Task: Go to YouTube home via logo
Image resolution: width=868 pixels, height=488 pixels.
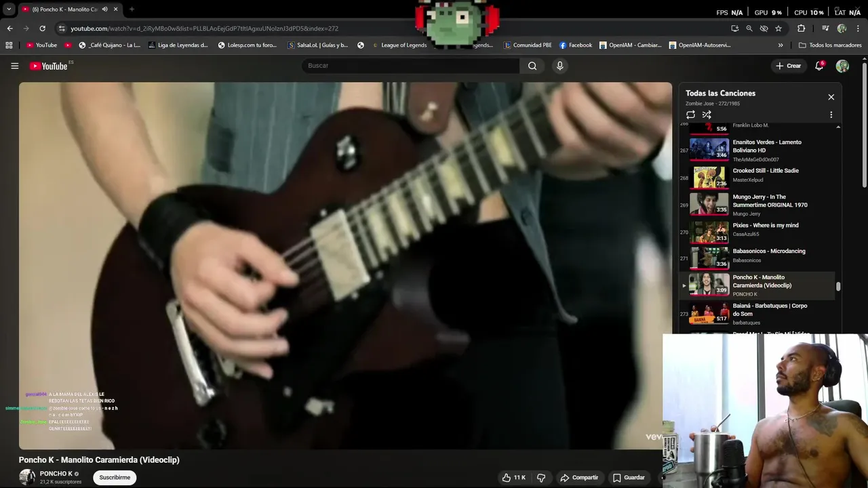Action: (x=49, y=66)
